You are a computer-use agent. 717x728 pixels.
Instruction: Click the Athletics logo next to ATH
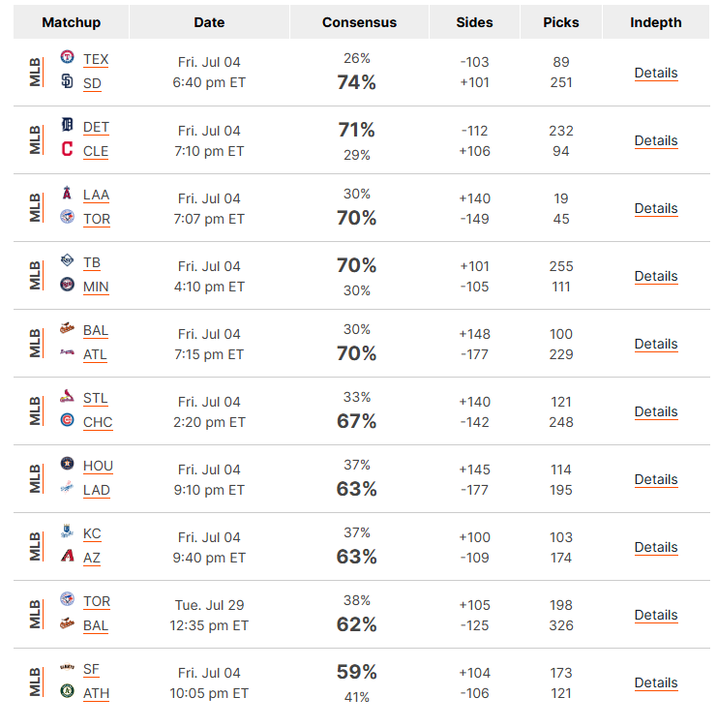[x=68, y=691]
